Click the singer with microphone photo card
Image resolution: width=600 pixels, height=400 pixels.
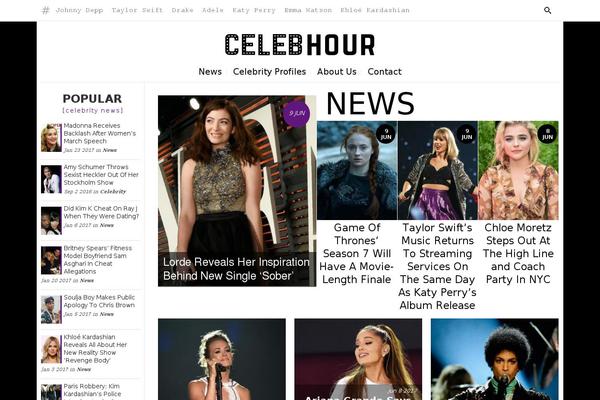(x=222, y=359)
